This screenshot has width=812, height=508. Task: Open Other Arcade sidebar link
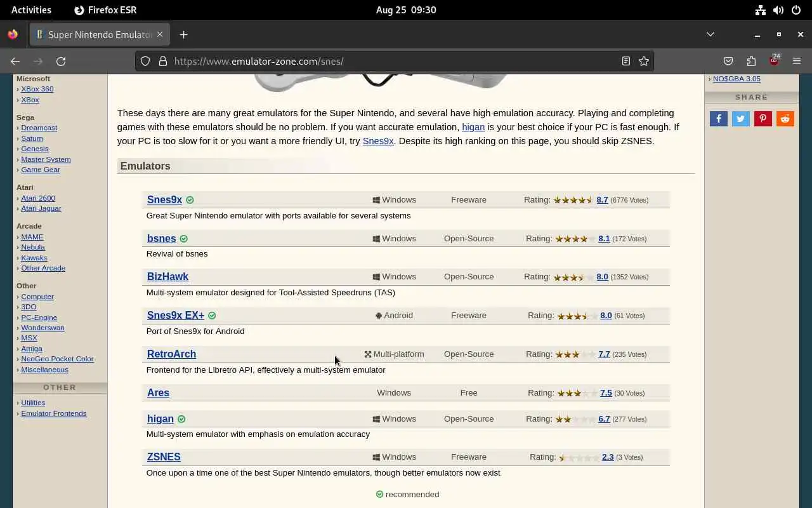click(43, 268)
